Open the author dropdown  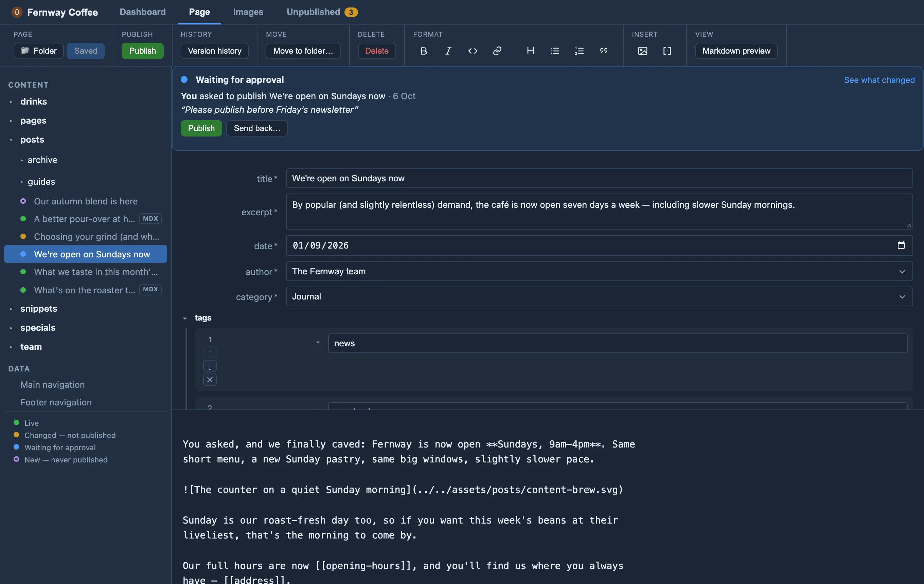tap(599, 272)
